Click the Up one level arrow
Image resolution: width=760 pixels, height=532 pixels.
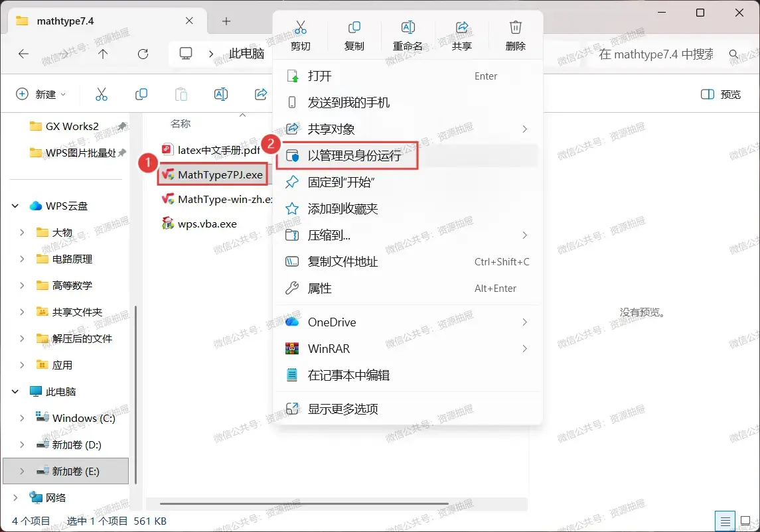tap(103, 54)
